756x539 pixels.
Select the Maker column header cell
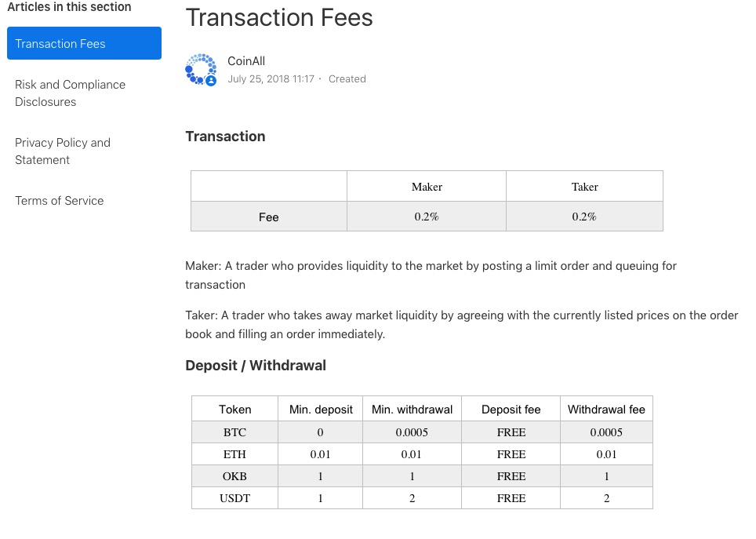(x=427, y=186)
